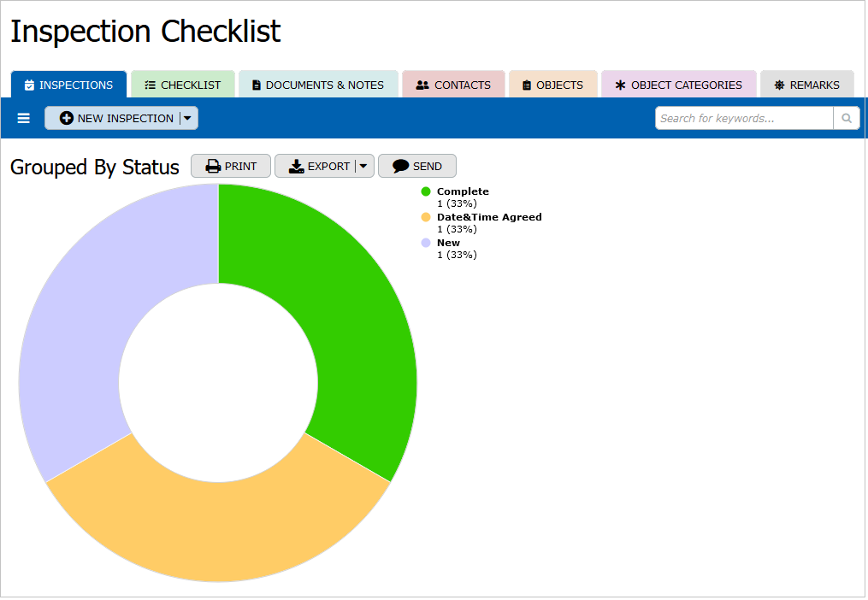Open the Documents & Notes tab
This screenshot has height=600, width=868.
(x=318, y=85)
